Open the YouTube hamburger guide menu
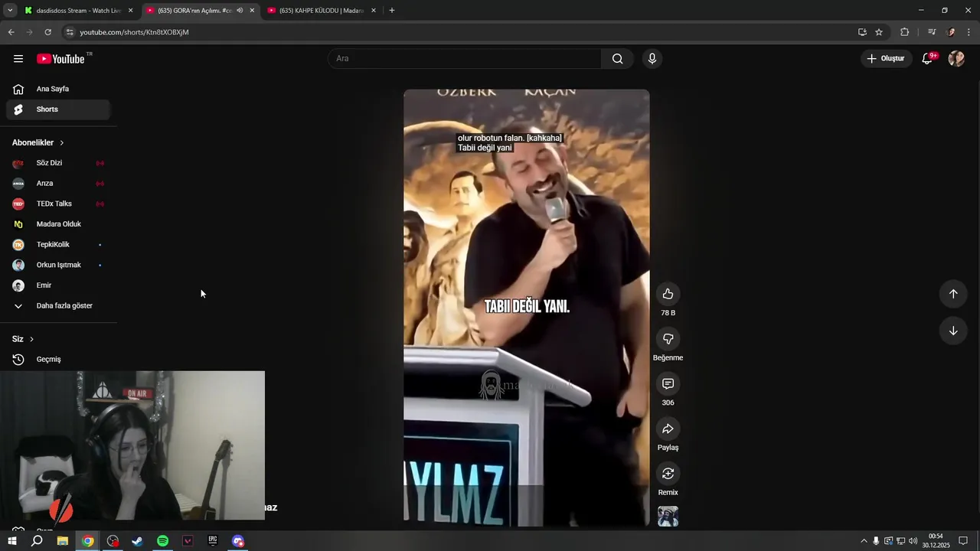Image resolution: width=980 pixels, height=551 pixels. 18,59
